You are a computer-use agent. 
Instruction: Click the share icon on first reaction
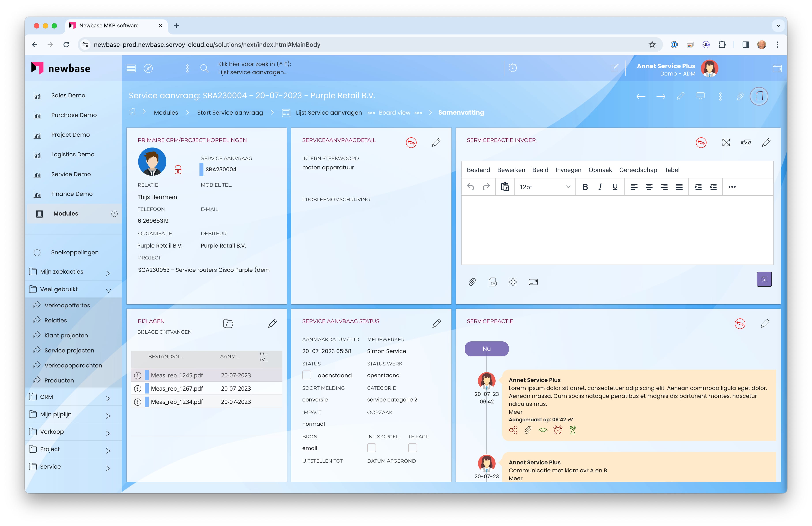pos(513,430)
